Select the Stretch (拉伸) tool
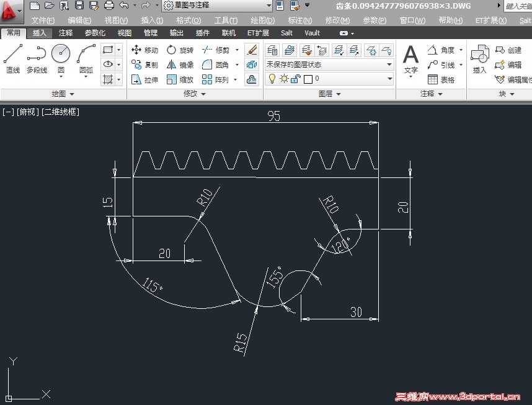Screen dimensions: 532x405 (x=145, y=79)
